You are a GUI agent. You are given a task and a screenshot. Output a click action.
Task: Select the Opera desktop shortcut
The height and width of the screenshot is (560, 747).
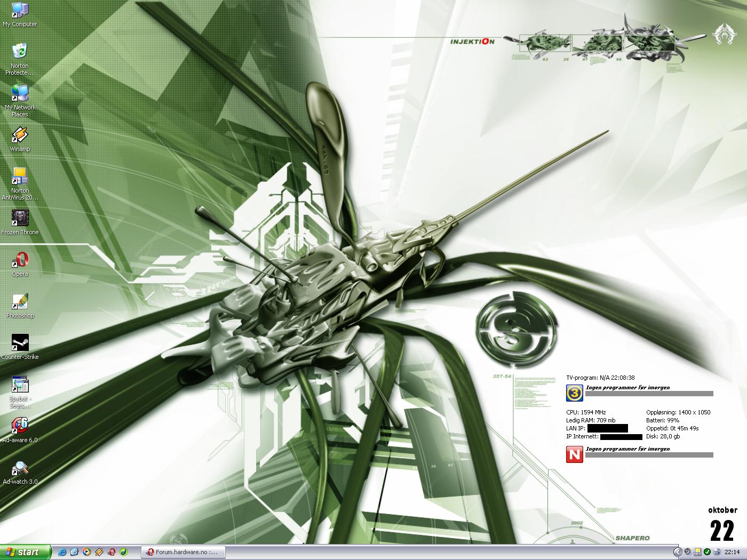click(20, 263)
